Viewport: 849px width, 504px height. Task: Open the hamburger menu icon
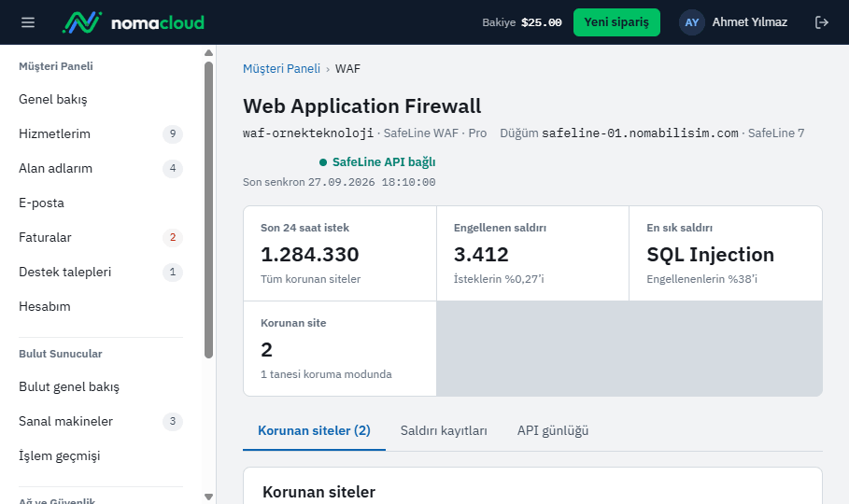pos(28,22)
